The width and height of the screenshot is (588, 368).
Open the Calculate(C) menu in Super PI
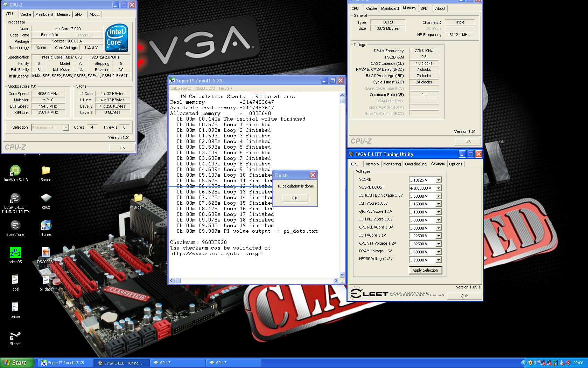coord(181,88)
